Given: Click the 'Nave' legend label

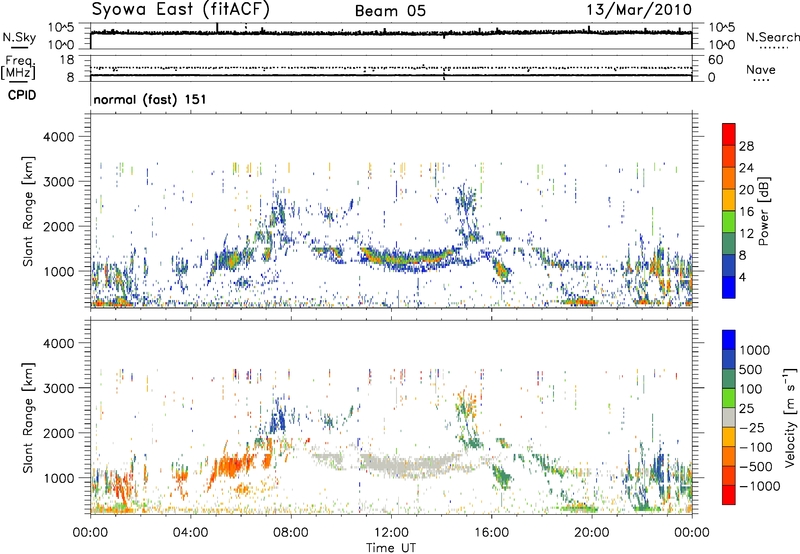Looking at the screenshot, I should pyautogui.click(x=761, y=69).
